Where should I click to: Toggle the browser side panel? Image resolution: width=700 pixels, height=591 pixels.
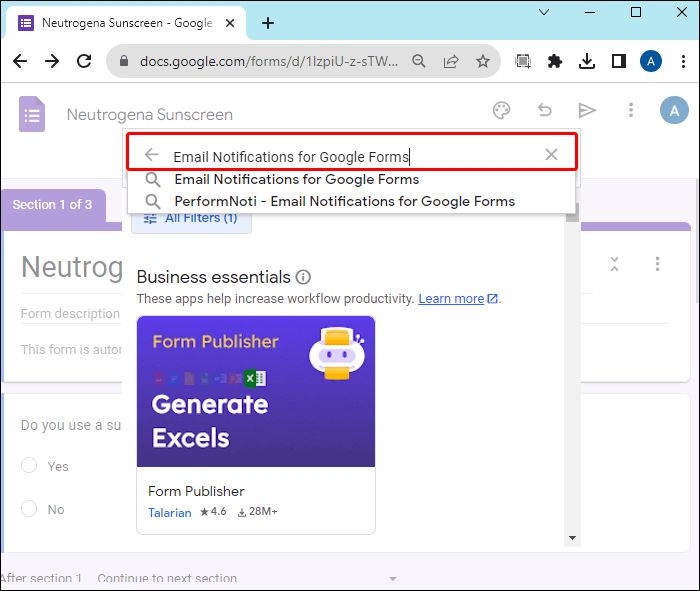619,61
